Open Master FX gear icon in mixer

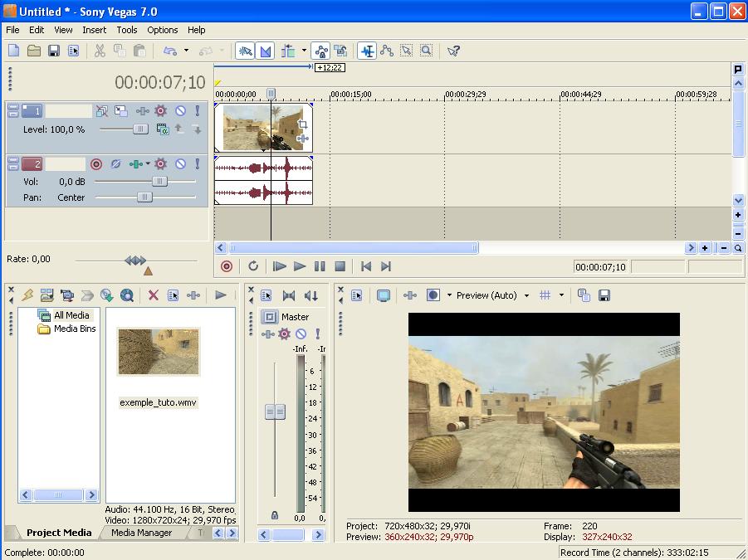click(284, 334)
